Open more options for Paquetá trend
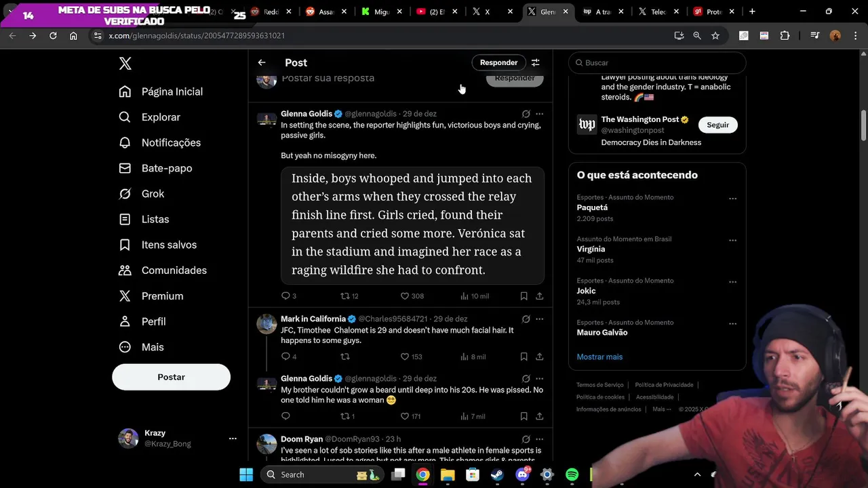This screenshot has height=488, width=868. [x=732, y=199]
